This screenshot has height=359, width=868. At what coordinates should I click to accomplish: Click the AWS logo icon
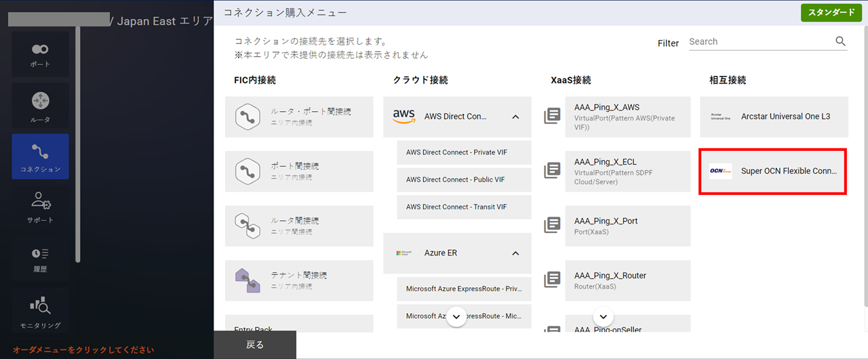(x=404, y=117)
